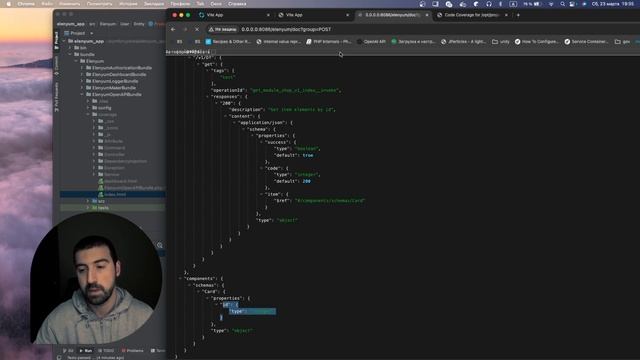This screenshot has height=360, width=640.
Task: Open the TODO tool window in IDE
Action: (x=107, y=351)
